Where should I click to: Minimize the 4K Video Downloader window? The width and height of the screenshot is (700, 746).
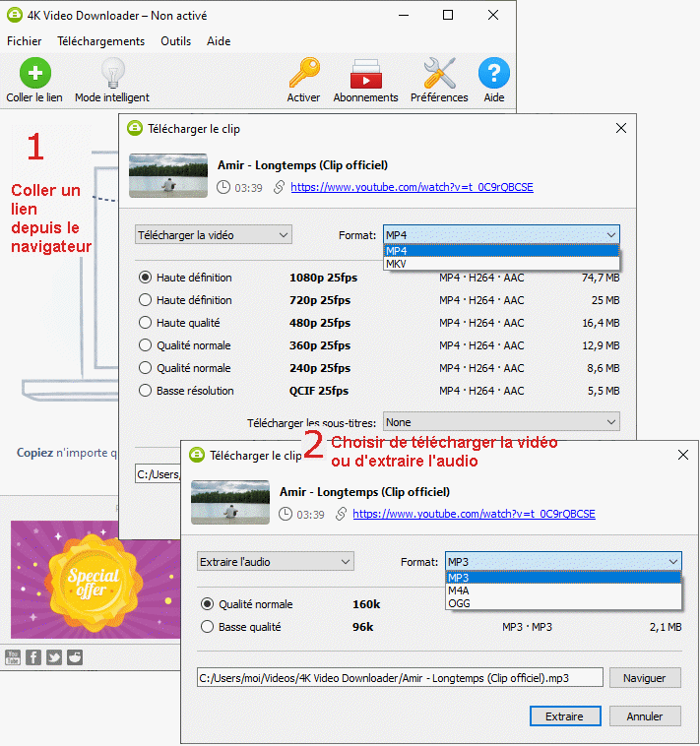404,15
